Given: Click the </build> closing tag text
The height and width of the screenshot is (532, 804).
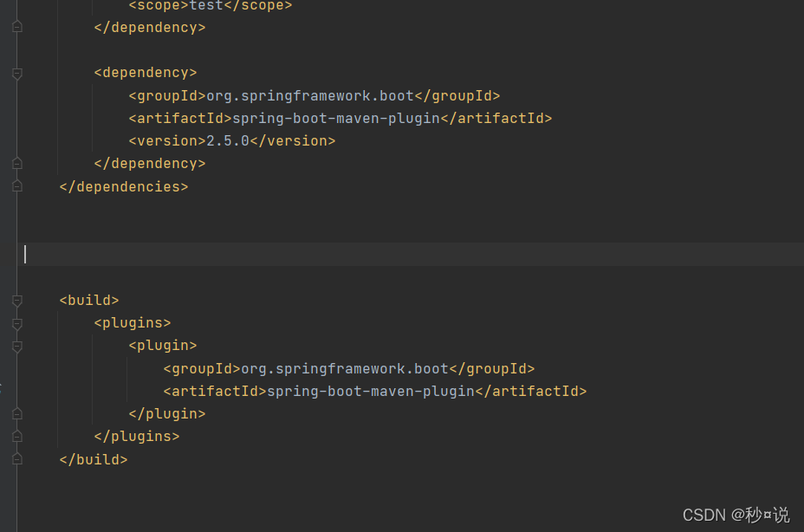Looking at the screenshot, I should [x=94, y=459].
